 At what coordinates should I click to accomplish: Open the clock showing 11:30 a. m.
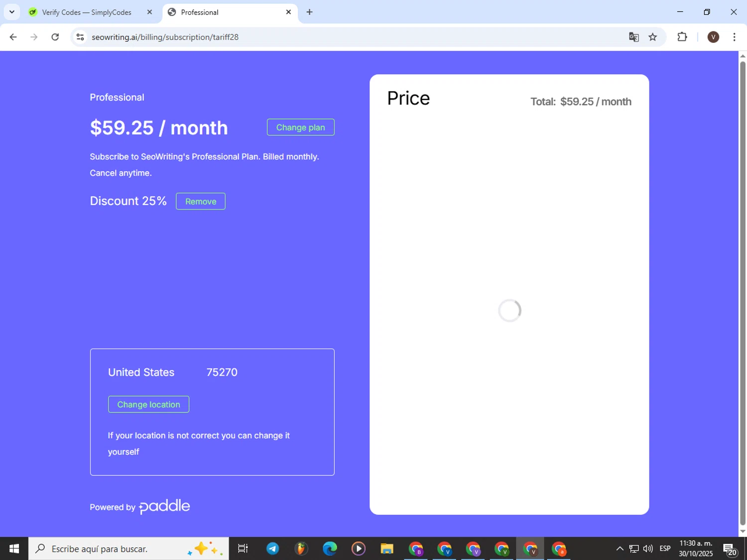point(696,549)
